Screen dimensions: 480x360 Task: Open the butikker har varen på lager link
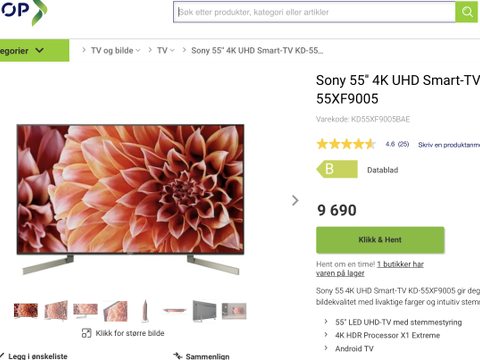point(370,269)
